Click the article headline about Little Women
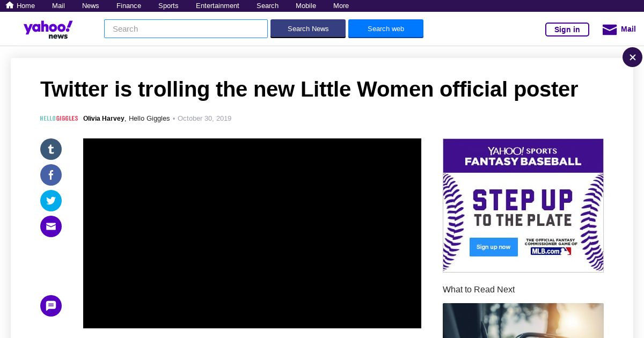 click(309, 89)
